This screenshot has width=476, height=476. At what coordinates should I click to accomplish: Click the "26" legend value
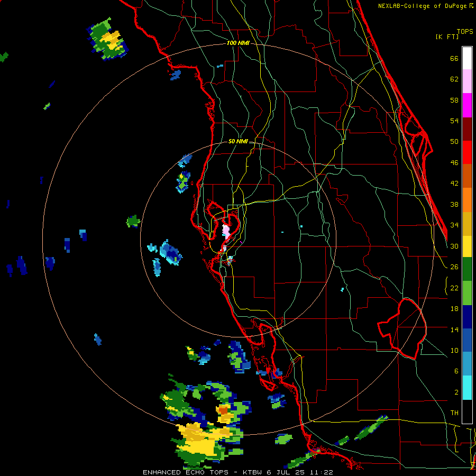click(454, 267)
